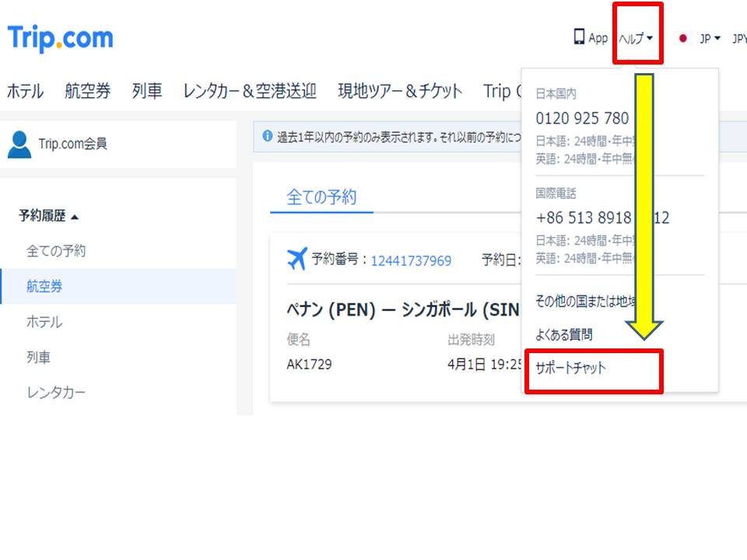Open the 列車 top navigation tab

point(147,90)
